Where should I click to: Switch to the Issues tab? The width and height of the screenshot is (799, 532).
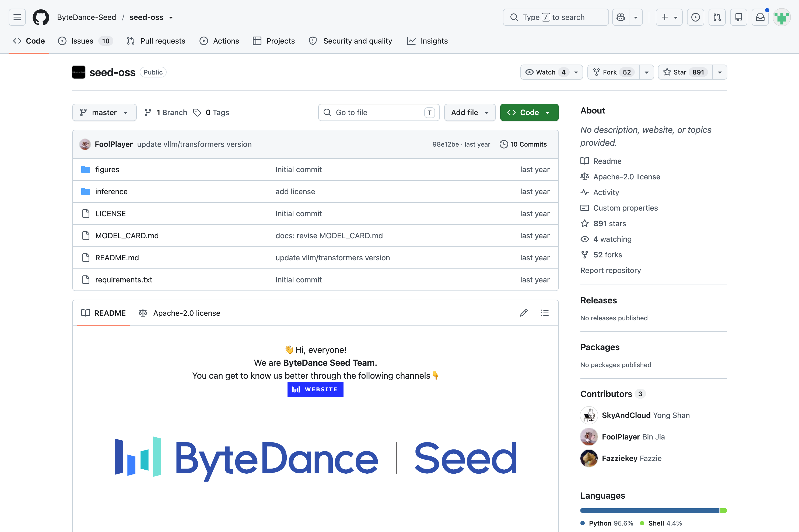pos(86,41)
